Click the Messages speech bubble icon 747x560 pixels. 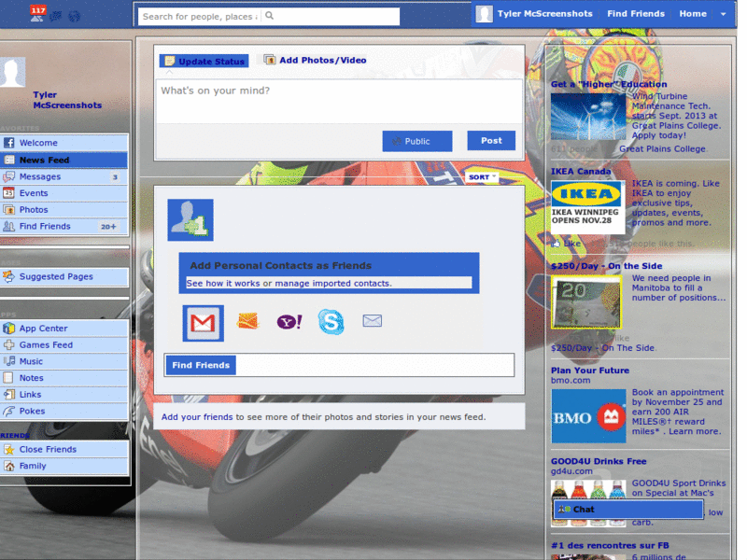pyautogui.click(x=8, y=176)
